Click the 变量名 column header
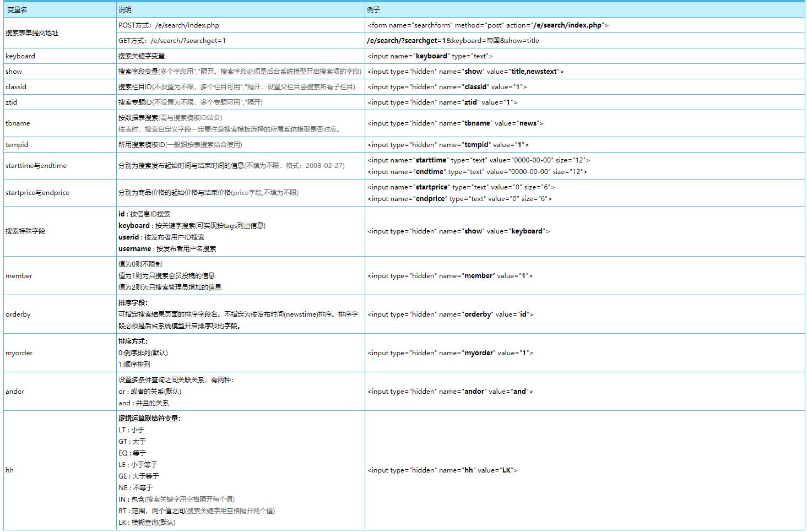 pos(17,10)
